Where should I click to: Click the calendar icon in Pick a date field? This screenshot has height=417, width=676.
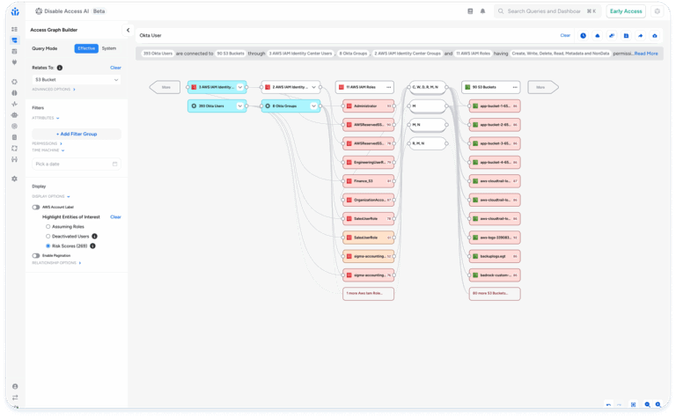115,164
